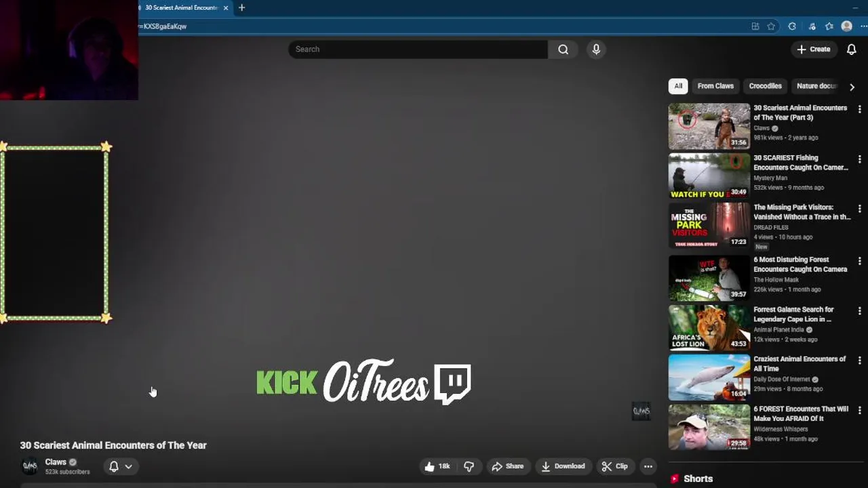
Task: Open the Claws channel name link
Action: click(56, 462)
